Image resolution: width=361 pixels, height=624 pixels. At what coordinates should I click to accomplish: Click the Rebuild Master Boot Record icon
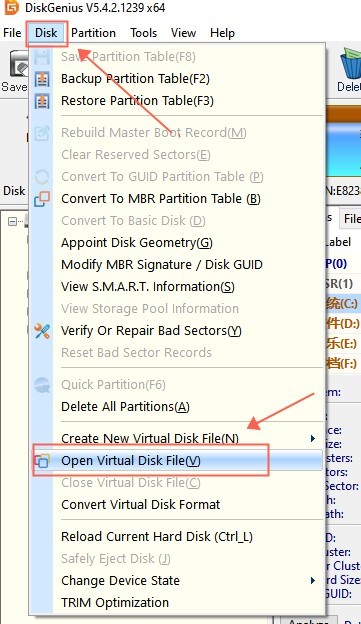(42, 133)
